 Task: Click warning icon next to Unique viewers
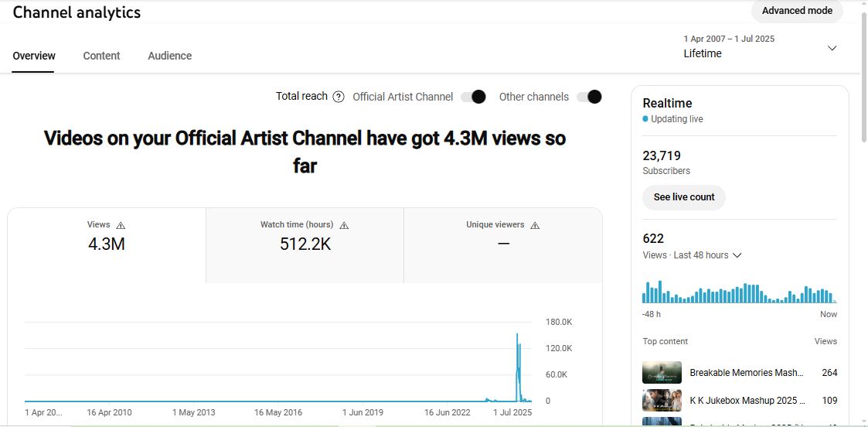tap(535, 225)
